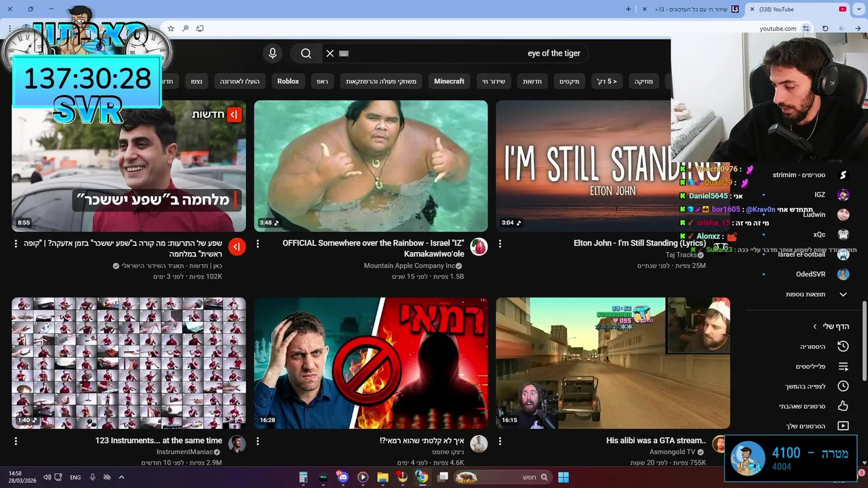Image resolution: width=868 pixels, height=488 pixels.
Task: Clear the search box with the X
Action: coord(330,54)
